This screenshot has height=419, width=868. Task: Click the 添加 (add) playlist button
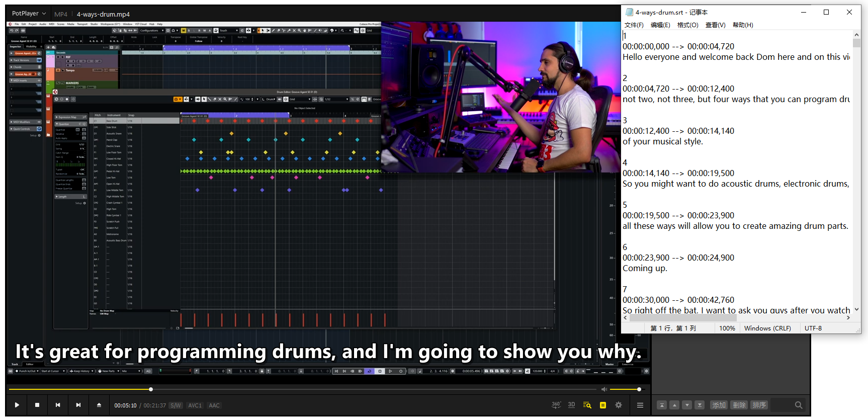point(719,405)
